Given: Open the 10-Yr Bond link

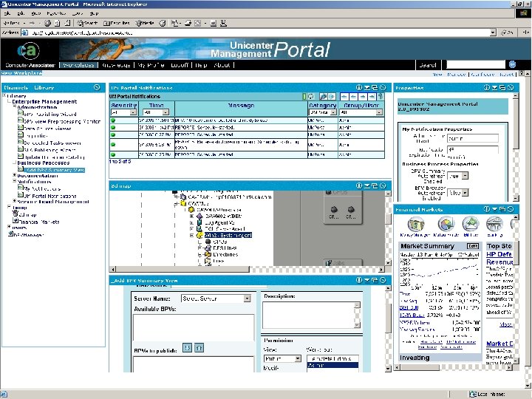Looking at the screenshot, I should point(412,315).
